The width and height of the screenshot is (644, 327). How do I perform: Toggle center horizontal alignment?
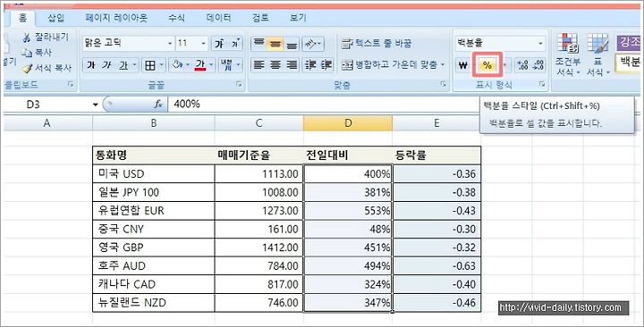pyautogui.click(x=275, y=65)
